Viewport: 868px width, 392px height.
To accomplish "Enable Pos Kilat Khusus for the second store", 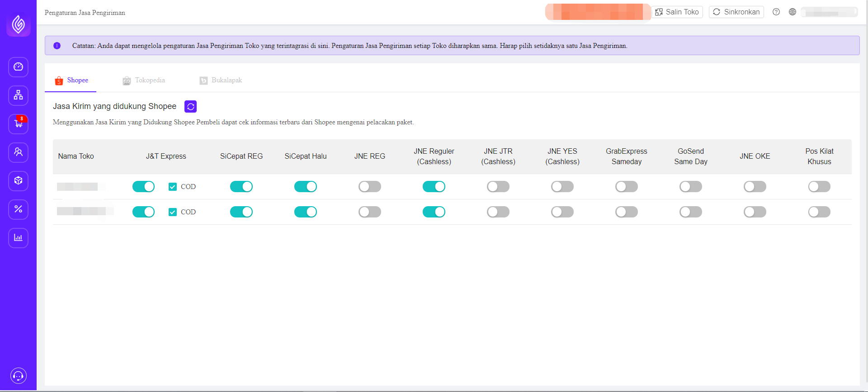I will pyautogui.click(x=819, y=212).
